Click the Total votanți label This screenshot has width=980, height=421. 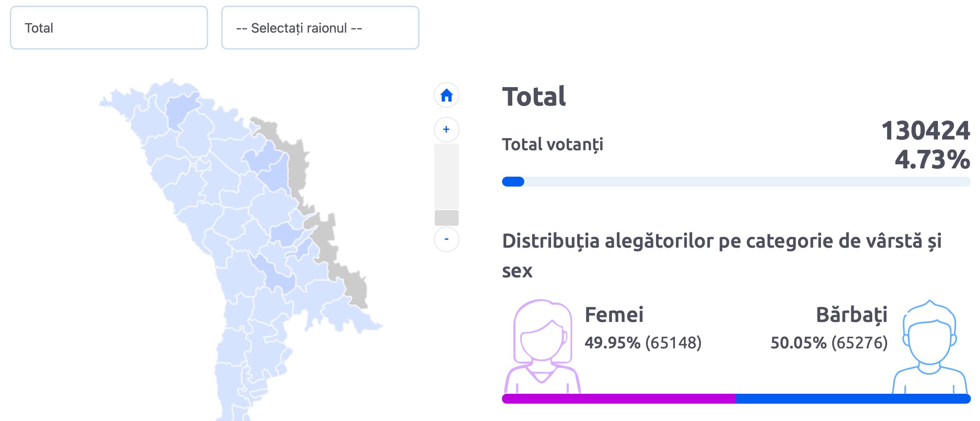553,145
